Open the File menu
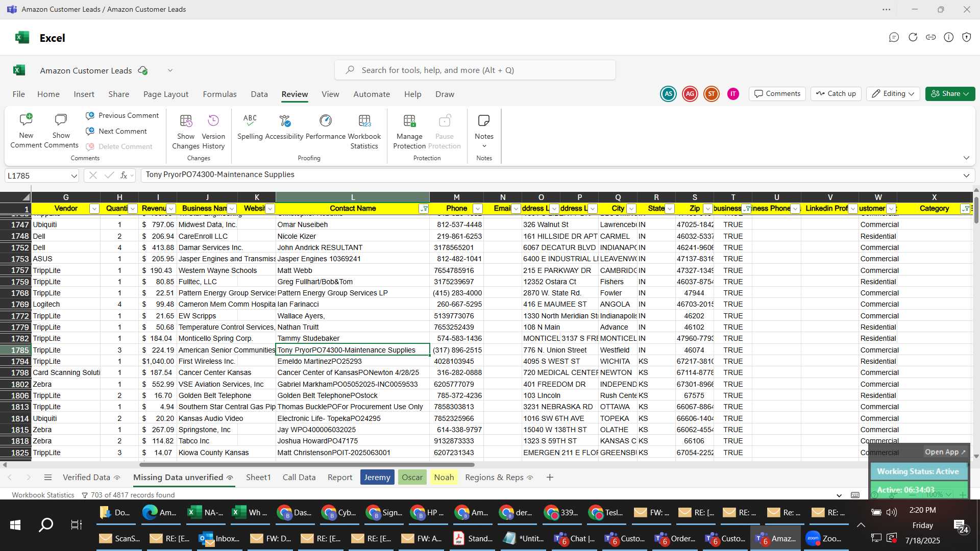Screen dimensions: 980x551 (19, 94)
